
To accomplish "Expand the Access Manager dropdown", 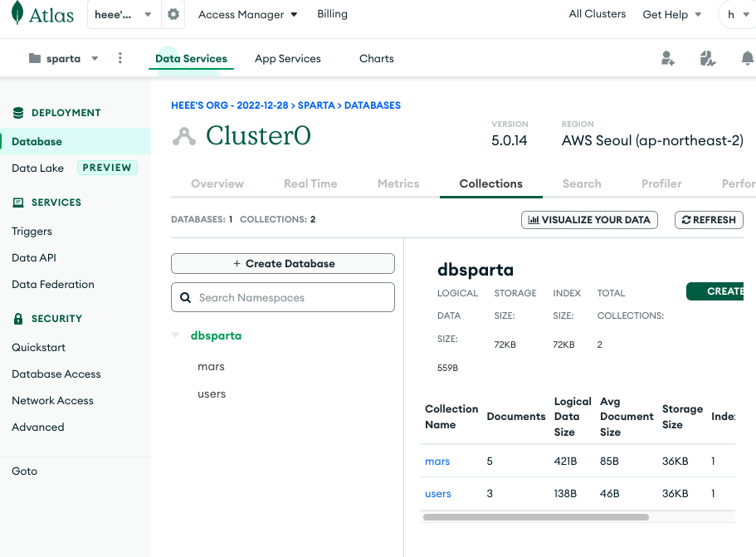I will coord(248,15).
